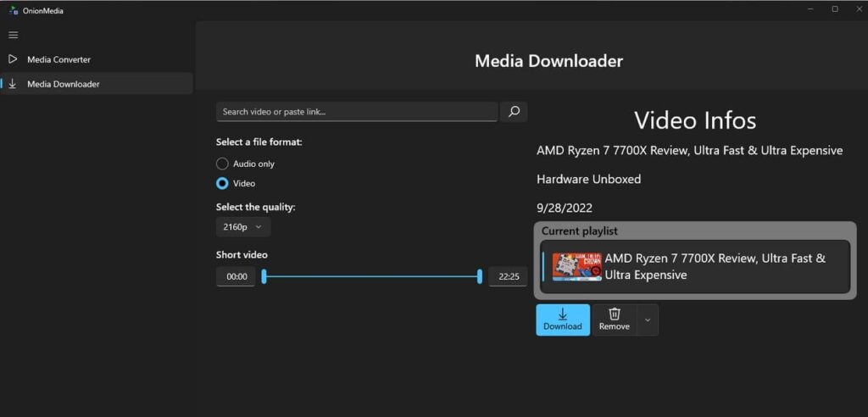Screen dimensions: 868x417
Task: Click the magnifying glass search icon
Action: (x=514, y=111)
